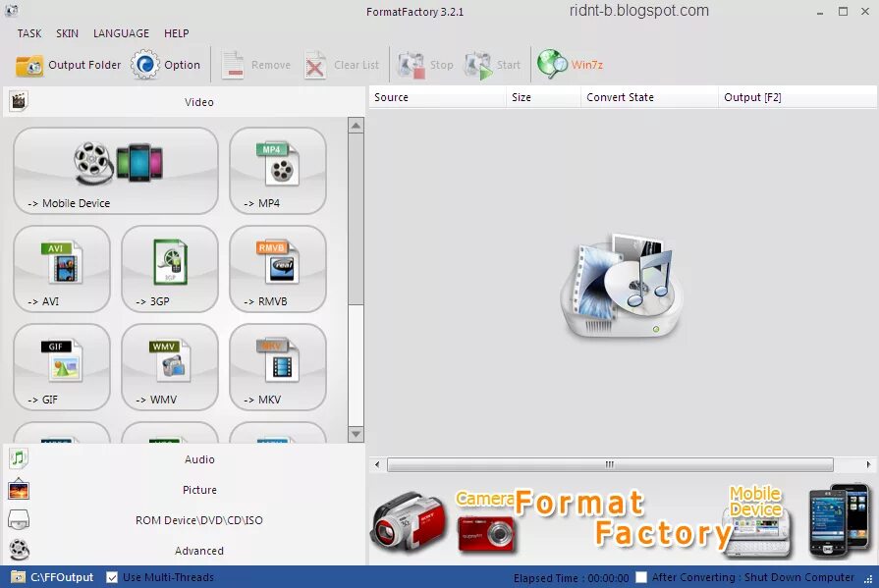
Task: Open the LANGUAGE menu
Action: (121, 33)
